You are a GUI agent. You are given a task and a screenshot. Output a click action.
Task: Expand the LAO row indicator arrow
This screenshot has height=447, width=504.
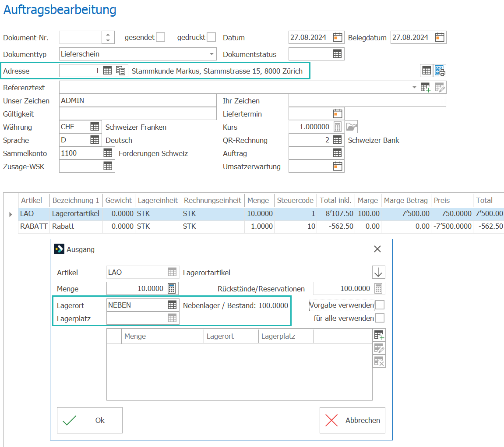pos(11,214)
